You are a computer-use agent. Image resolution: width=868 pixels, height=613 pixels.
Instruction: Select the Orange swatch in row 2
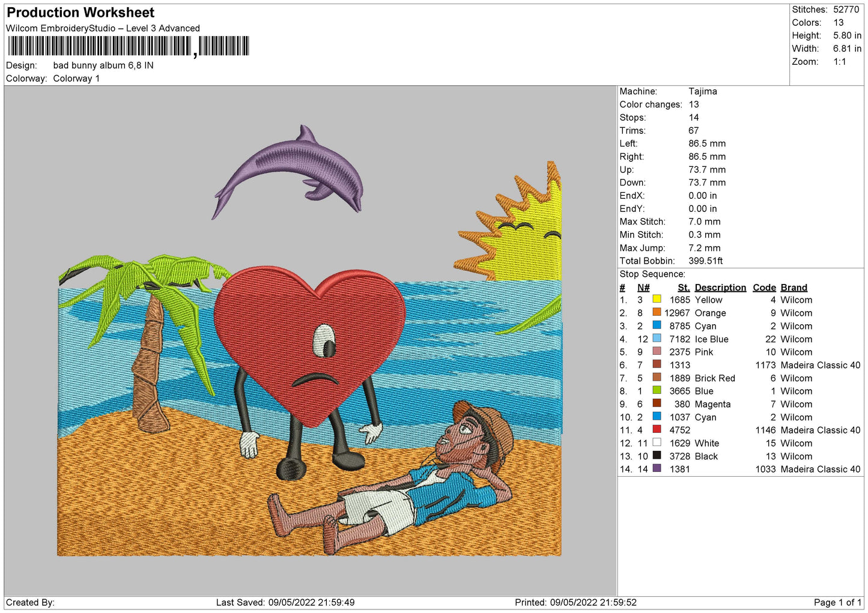[x=657, y=312]
